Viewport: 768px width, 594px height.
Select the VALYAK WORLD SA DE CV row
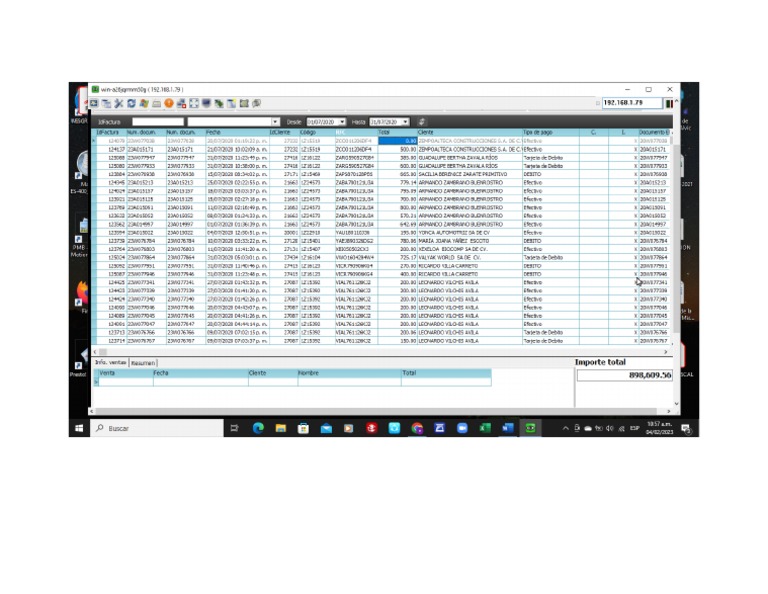coord(382,257)
